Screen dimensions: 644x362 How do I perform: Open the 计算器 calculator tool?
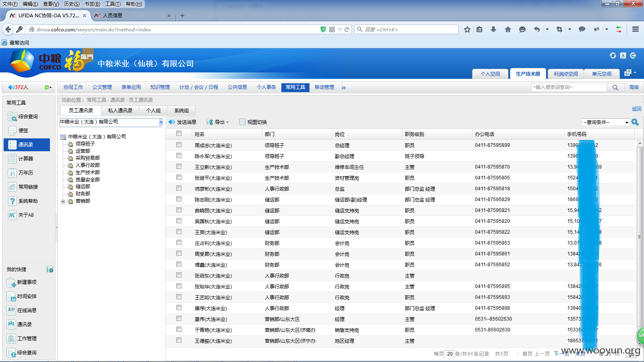click(21, 159)
